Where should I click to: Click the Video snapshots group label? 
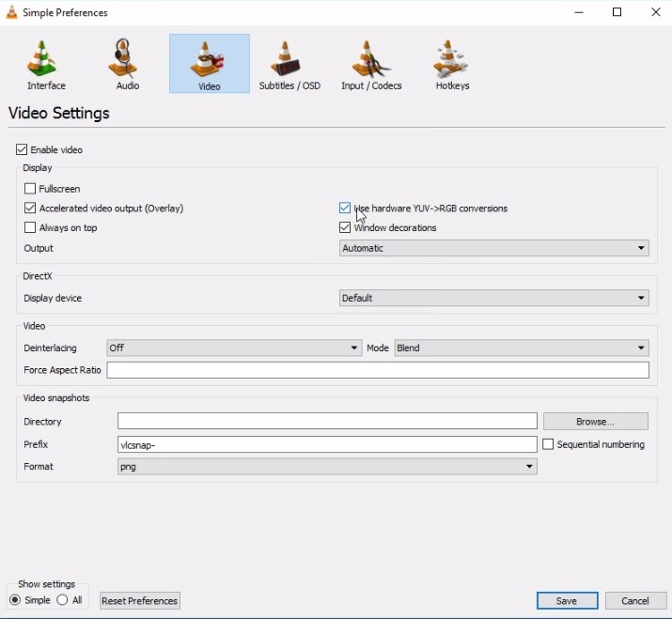tap(56, 398)
